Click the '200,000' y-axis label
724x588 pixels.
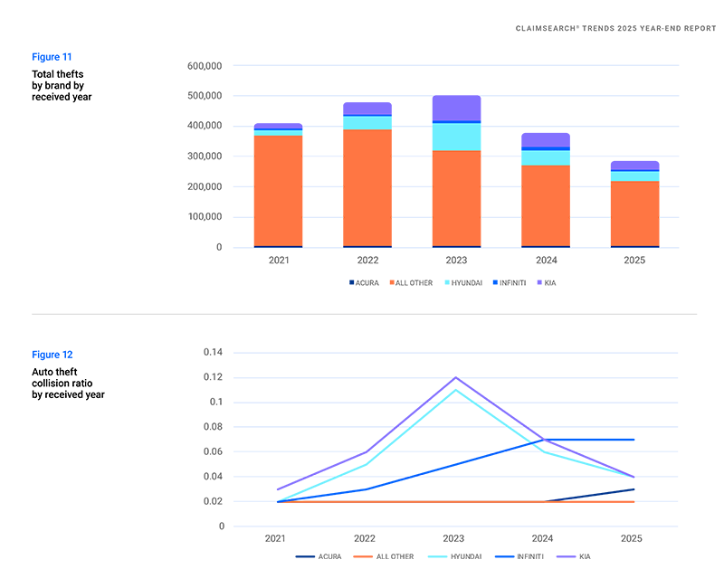click(x=205, y=186)
